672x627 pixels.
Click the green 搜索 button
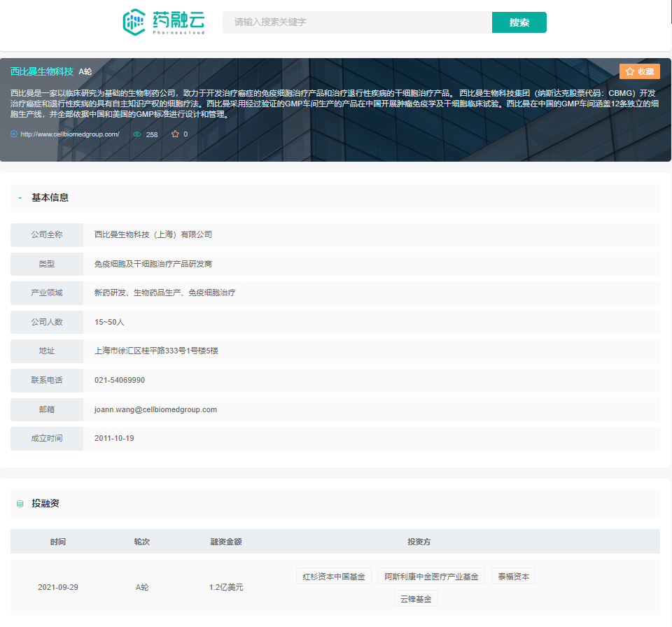click(x=519, y=22)
